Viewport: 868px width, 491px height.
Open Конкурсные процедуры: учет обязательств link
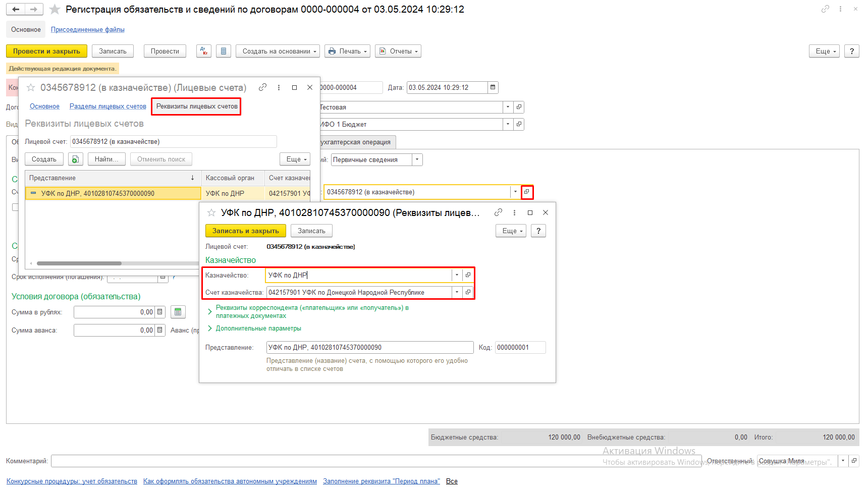click(x=72, y=481)
